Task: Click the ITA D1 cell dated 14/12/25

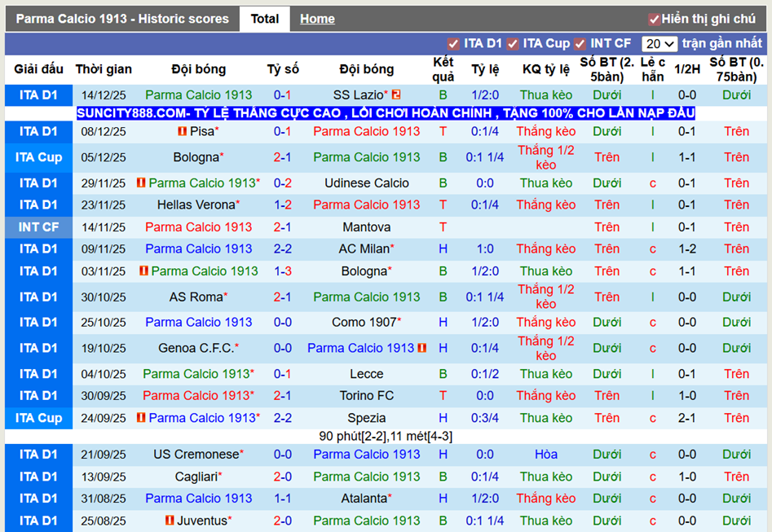Action: point(38,95)
